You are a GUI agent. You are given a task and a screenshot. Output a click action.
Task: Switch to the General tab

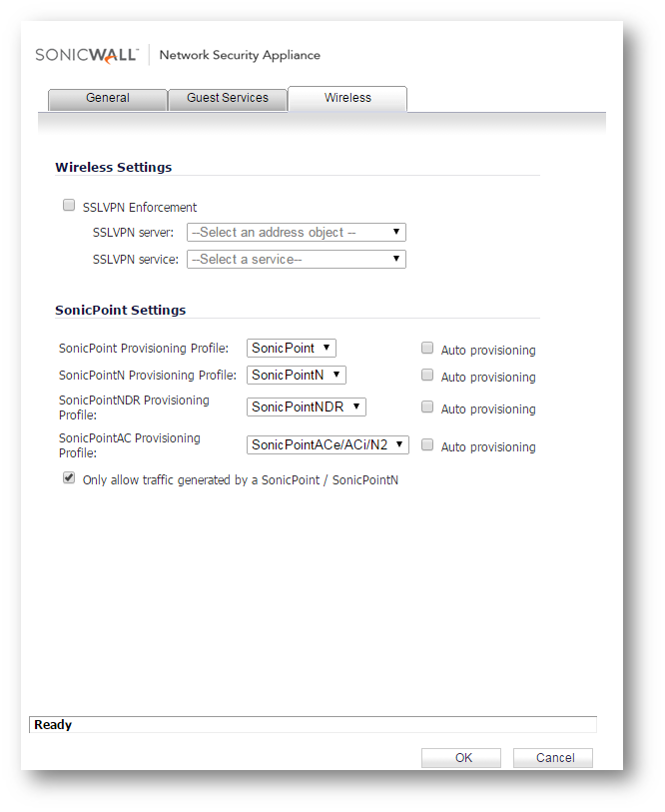coord(108,99)
